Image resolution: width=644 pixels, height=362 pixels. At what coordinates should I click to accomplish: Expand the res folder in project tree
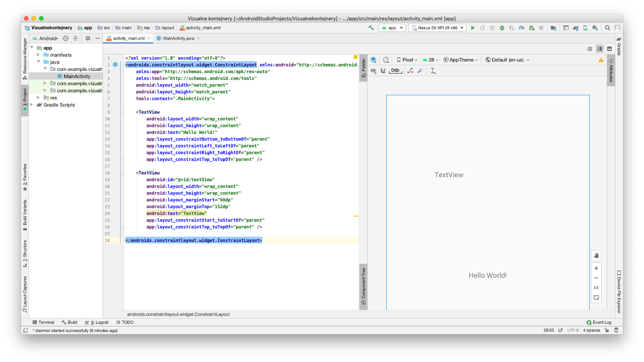[38, 98]
